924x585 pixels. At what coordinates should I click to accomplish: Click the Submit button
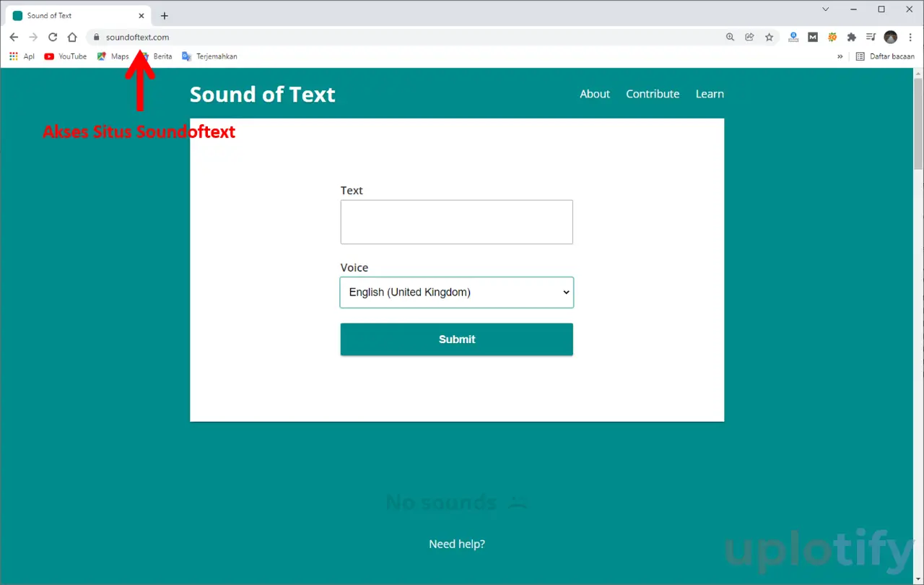(x=457, y=339)
